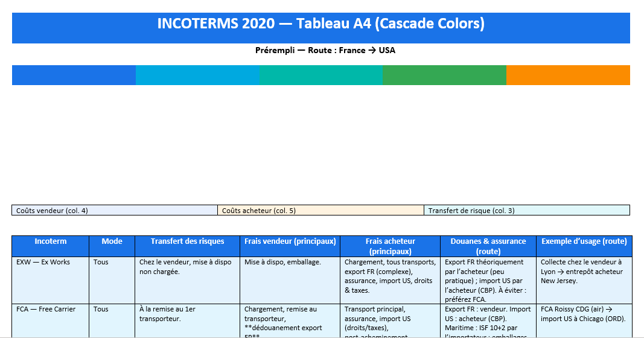The image size is (644, 338).
Task: Click the "Mise à dispo, emballage." cell
Action: tap(290, 279)
